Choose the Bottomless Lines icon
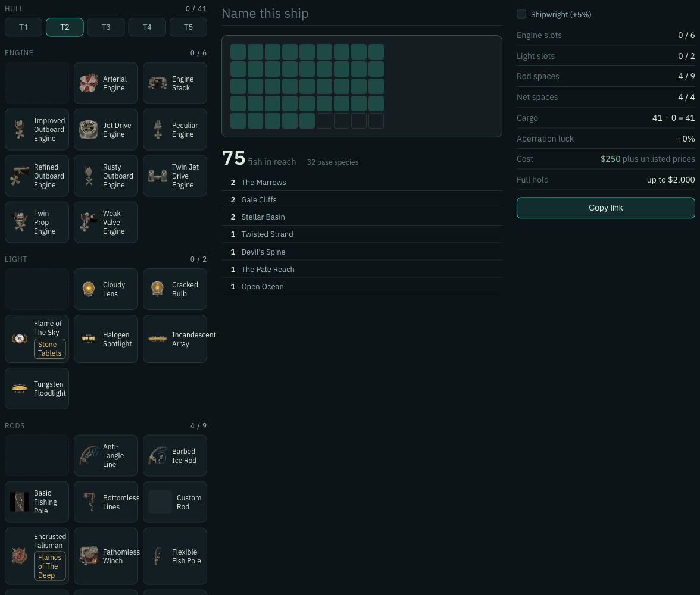700x595 pixels. pos(88,502)
